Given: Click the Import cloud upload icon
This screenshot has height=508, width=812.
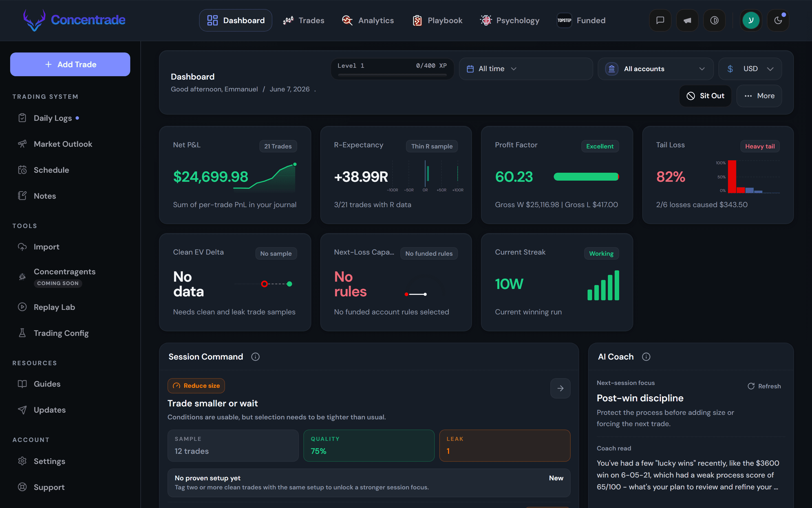Looking at the screenshot, I should 22,247.
